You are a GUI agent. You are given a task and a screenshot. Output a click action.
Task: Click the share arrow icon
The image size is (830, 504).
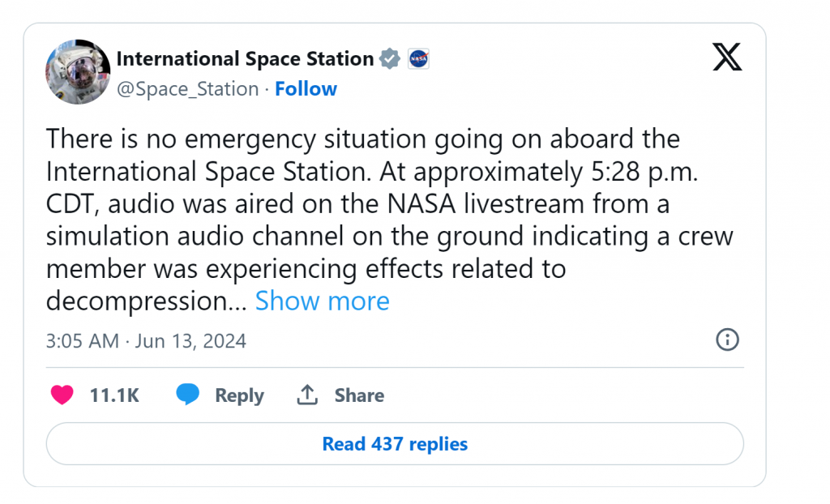click(x=306, y=395)
